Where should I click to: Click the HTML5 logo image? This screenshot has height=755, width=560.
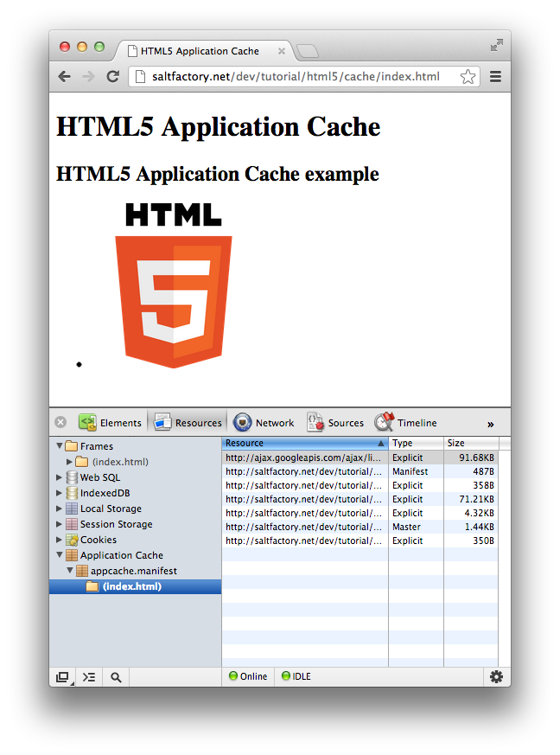click(x=174, y=285)
